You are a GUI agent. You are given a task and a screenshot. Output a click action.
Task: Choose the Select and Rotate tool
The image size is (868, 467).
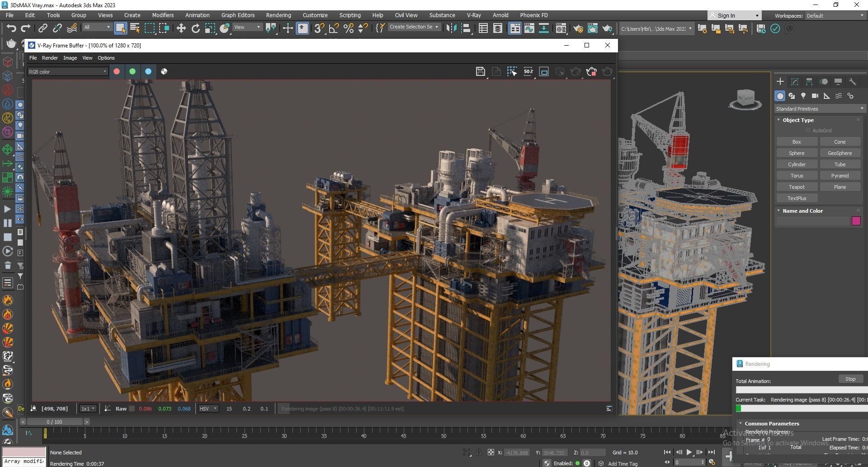coord(196,28)
